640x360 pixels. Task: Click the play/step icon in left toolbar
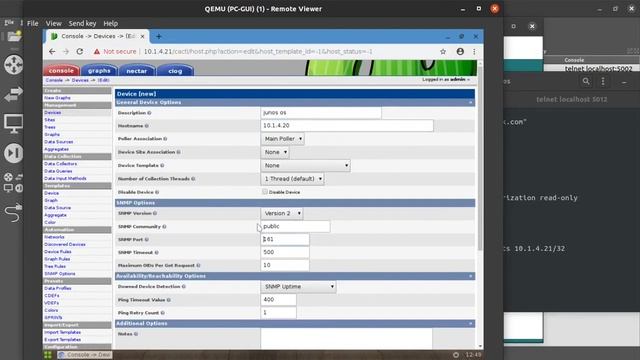(x=13, y=153)
